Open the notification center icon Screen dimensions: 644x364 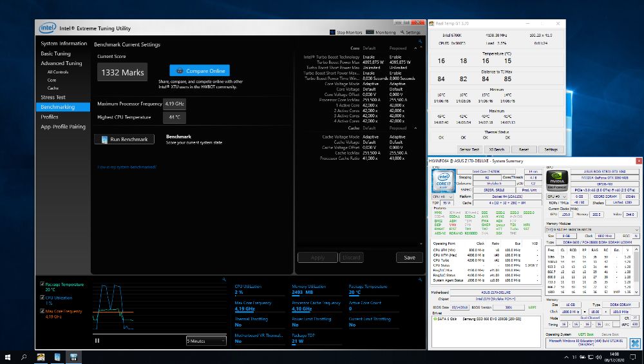[633, 357]
